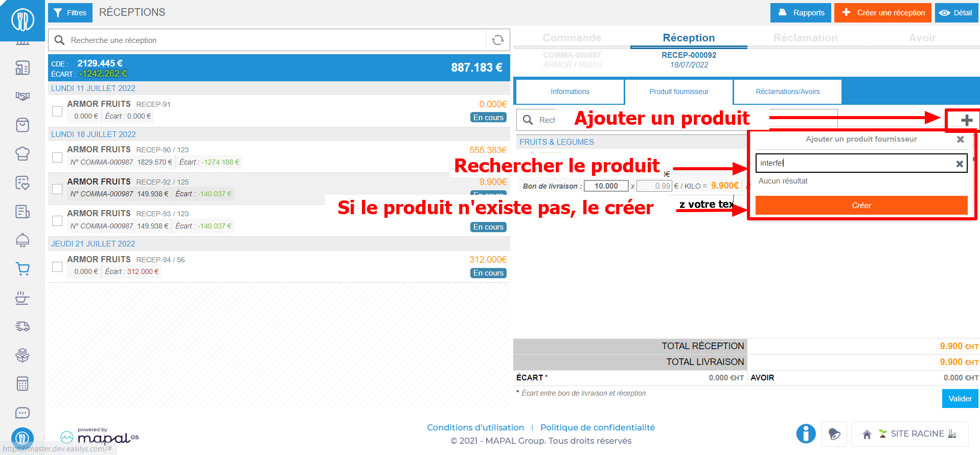Viewport: 980px width, 455px height.
Task: Click the refresh icon beside the reception search
Action: pyautogui.click(x=497, y=40)
